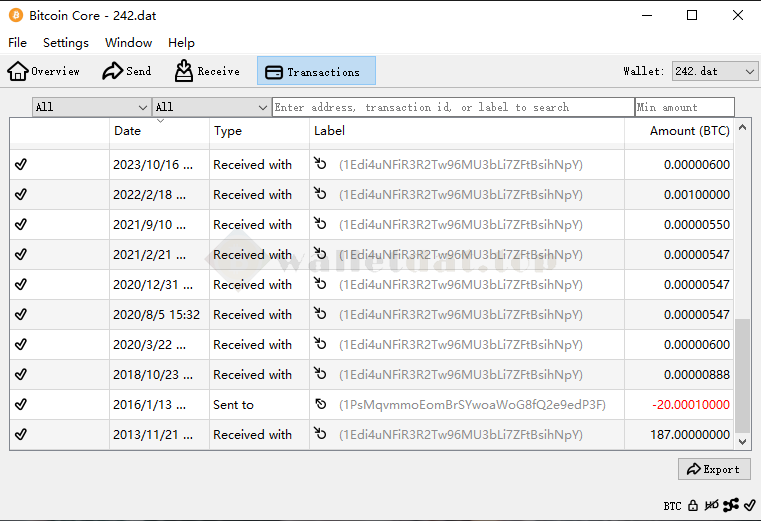The width and height of the screenshot is (761, 521).
Task: Click the received icon on the 187.00000000 transaction
Action: [320, 435]
